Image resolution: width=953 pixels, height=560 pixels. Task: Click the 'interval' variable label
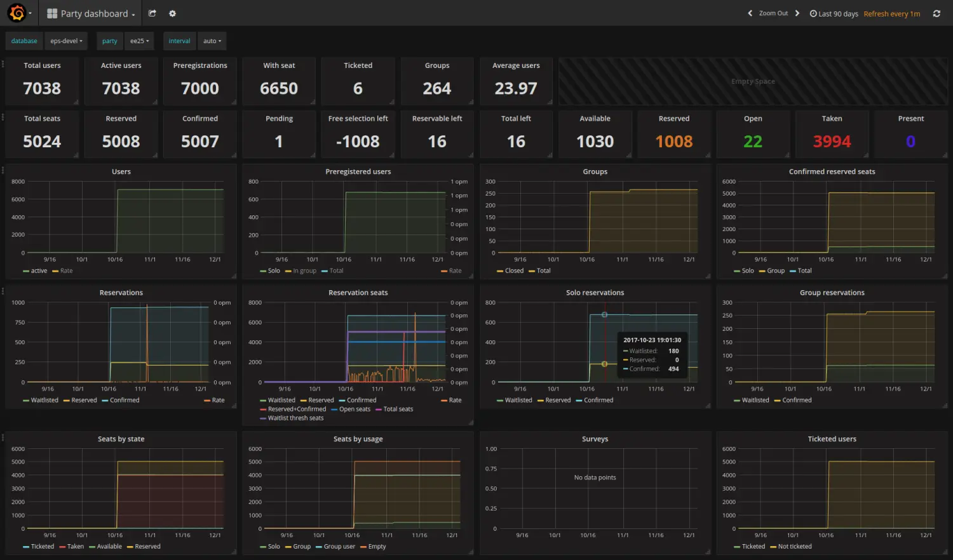click(179, 41)
